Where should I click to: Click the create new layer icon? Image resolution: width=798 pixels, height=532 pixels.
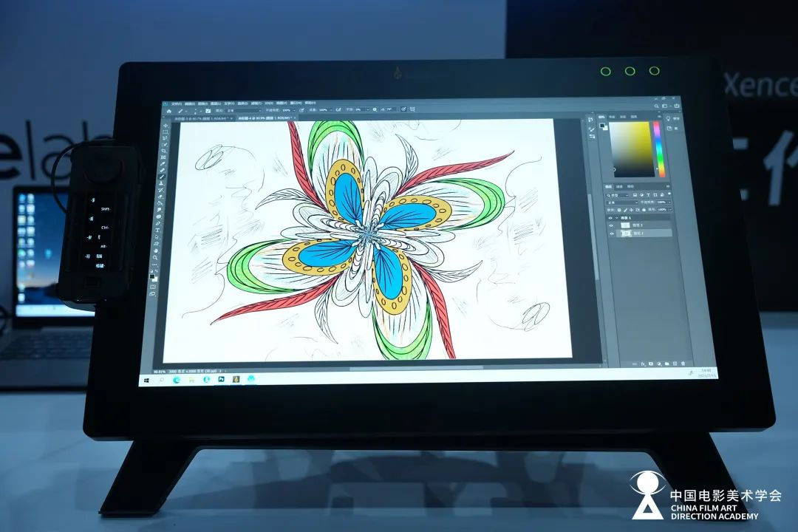click(675, 364)
